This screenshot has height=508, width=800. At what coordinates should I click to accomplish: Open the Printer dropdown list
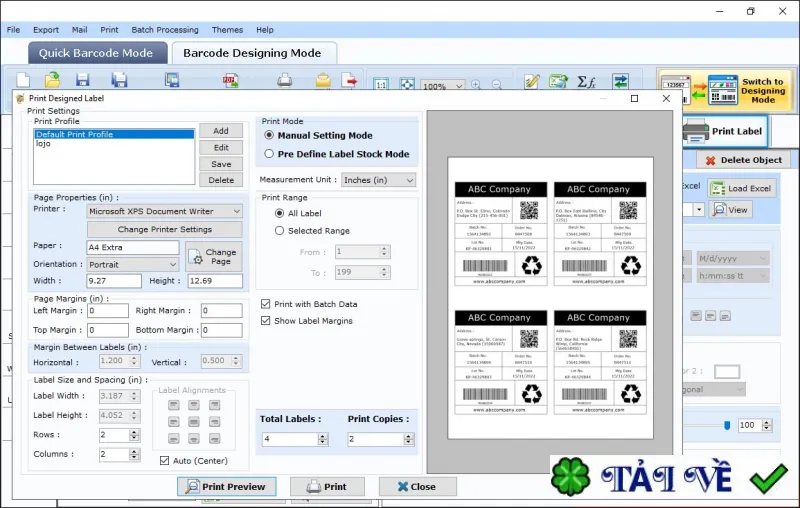pyautogui.click(x=236, y=211)
